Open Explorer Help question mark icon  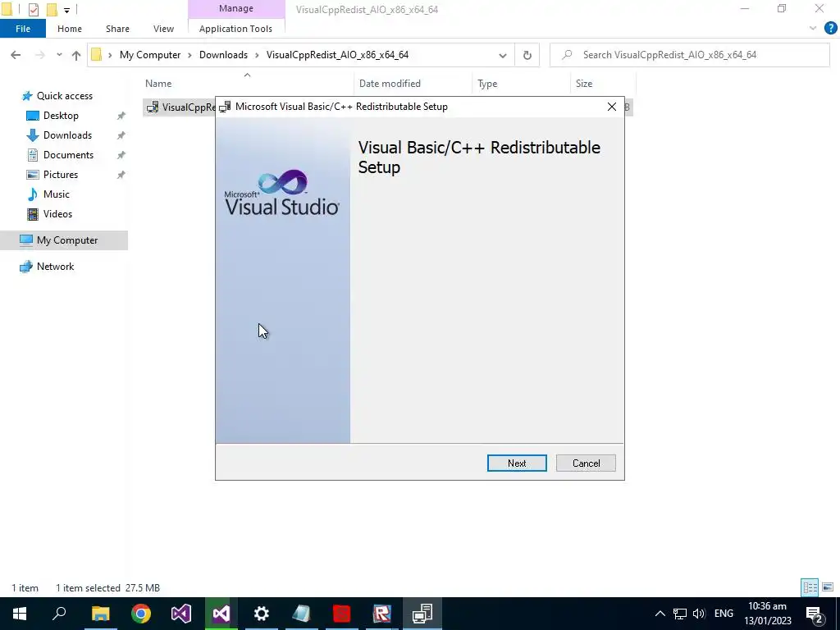click(830, 29)
